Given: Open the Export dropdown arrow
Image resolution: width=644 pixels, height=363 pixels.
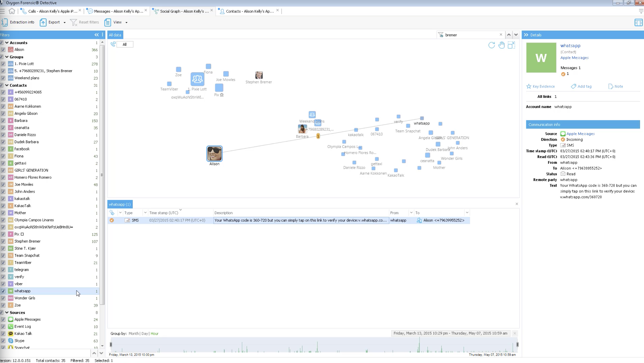Looking at the screenshot, I should (x=64, y=22).
